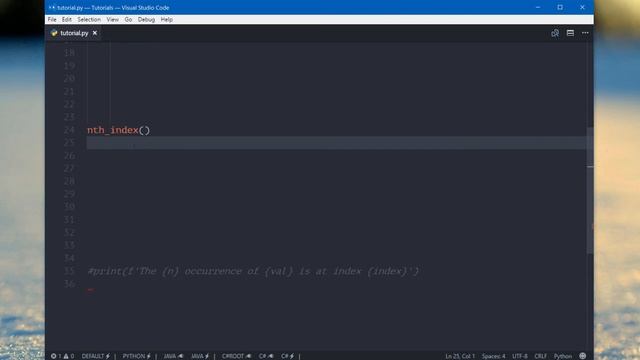Open the Help menu
This screenshot has height=360, width=640.
(167, 20)
